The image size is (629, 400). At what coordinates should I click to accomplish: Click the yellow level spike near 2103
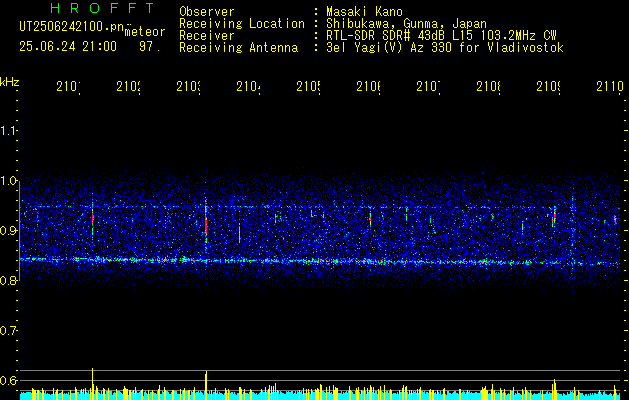click(206, 385)
